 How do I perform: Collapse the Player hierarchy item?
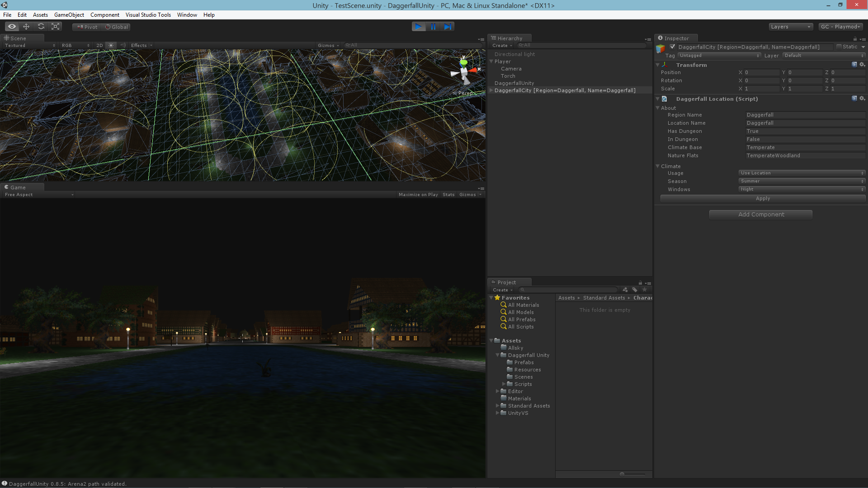tap(491, 61)
